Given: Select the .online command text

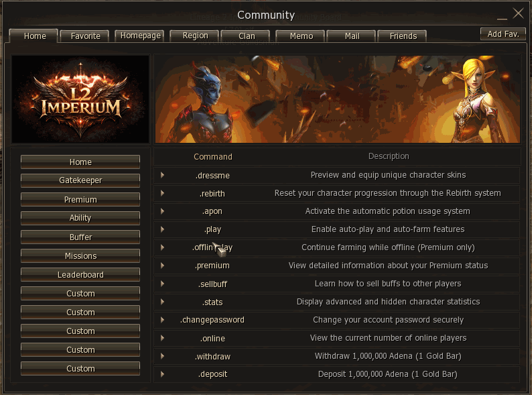Looking at the screenshot, I should (x=212, y=338).
